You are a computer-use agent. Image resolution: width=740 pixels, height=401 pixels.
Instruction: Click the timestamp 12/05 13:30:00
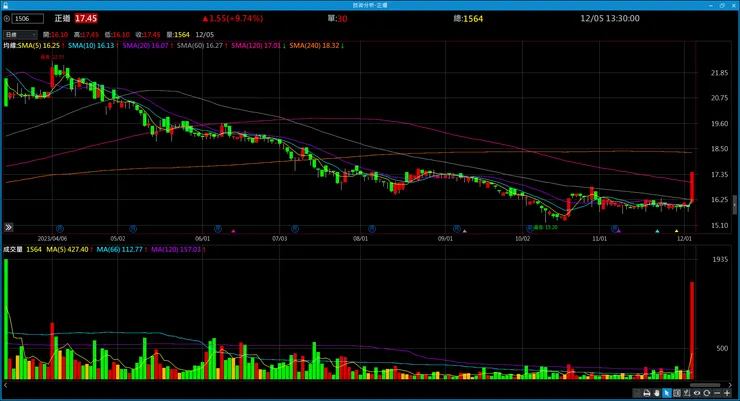(x=610, y=18)
